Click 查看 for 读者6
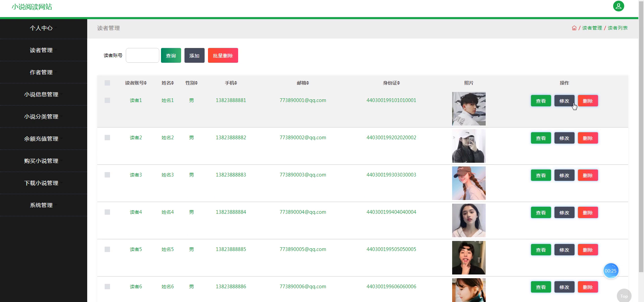The width and height of the screenshot is (644, 302). [541, 287]
